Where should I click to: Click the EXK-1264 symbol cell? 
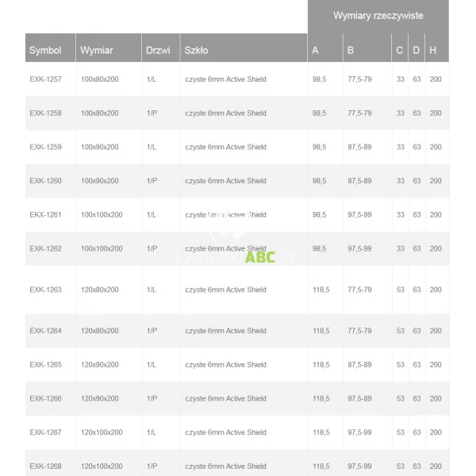(x=46, y=331)
